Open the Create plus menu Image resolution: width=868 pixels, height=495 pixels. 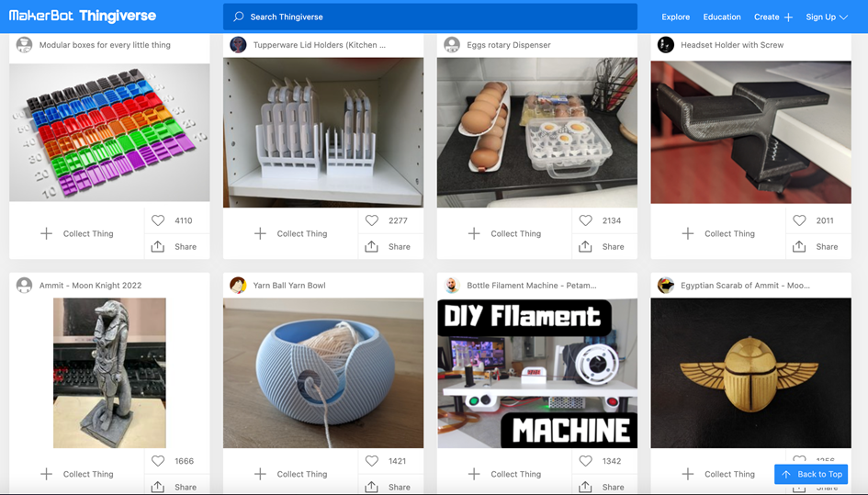point(772,17)
